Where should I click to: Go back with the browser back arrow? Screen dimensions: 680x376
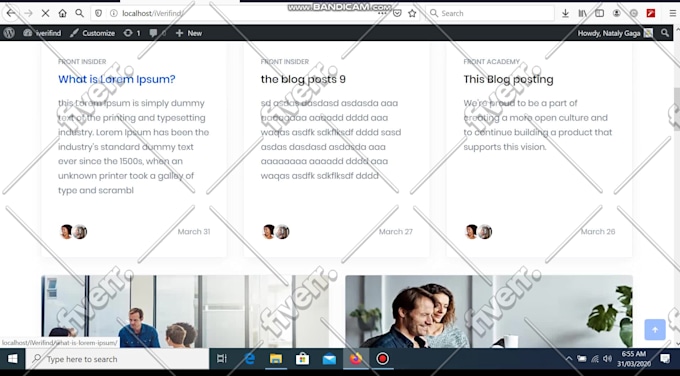coord(11,13)
